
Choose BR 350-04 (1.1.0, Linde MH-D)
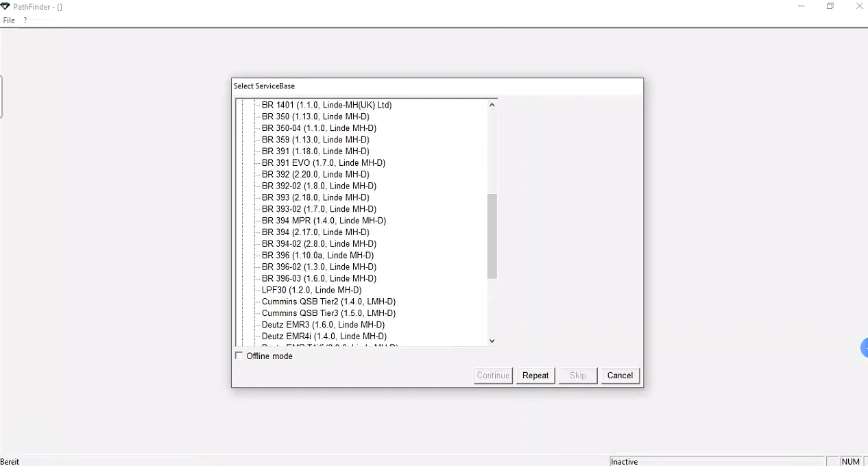click(x=319, y=128)
